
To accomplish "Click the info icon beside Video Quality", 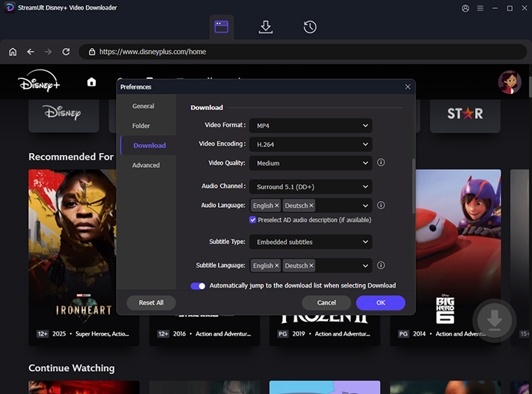I will click(x=381, y=163).
